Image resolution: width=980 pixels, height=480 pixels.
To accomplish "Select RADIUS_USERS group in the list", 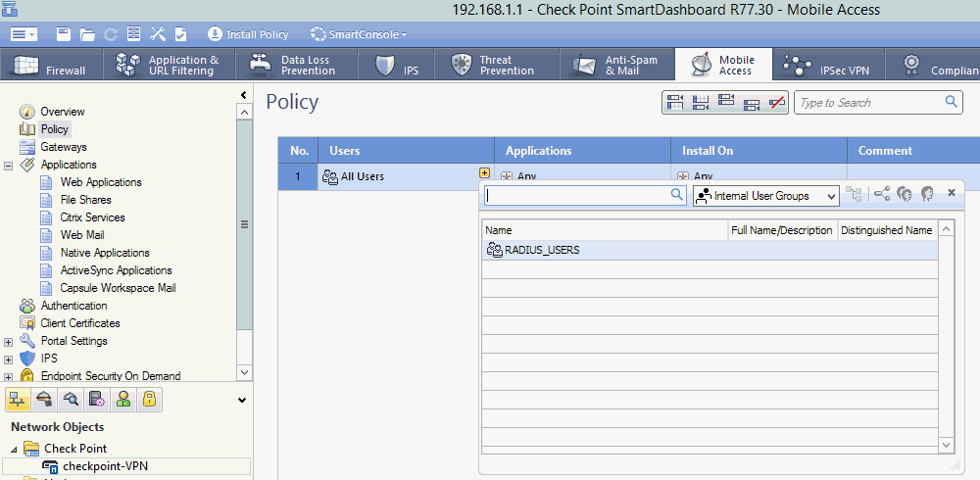I will (542, 250).
